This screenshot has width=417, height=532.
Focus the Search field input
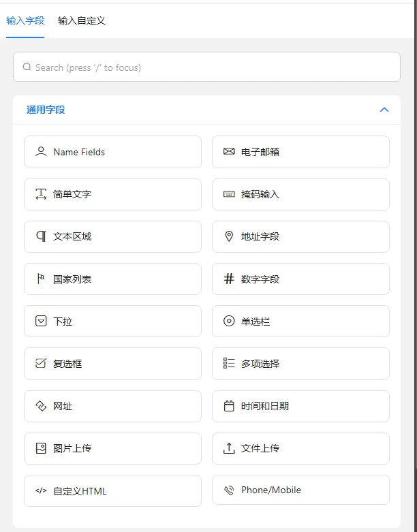click(206, 67)
